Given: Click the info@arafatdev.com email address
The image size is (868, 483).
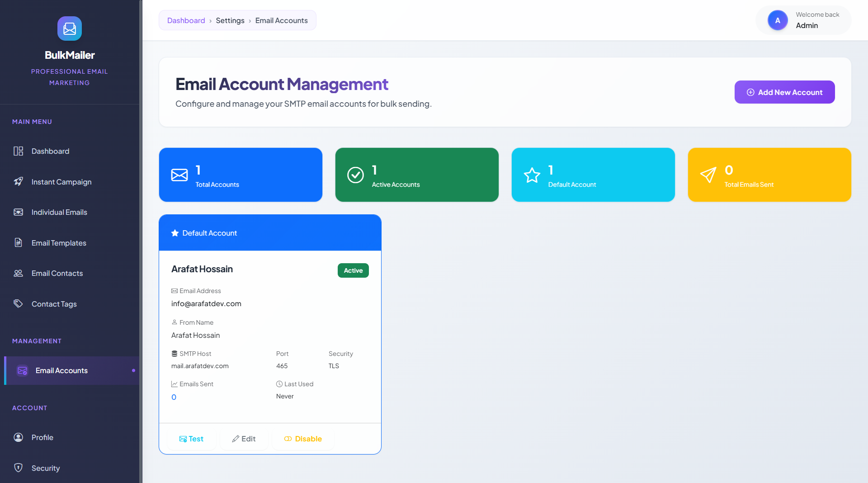Looking at the screenshot, I should pyautogui.click(x=206, y=303).
